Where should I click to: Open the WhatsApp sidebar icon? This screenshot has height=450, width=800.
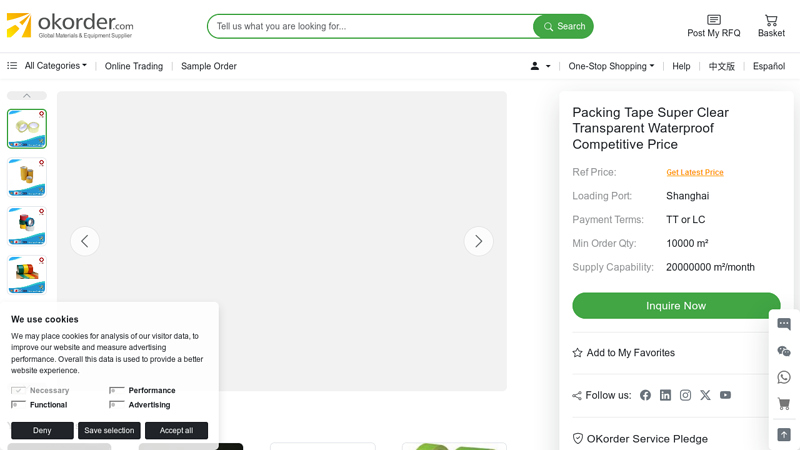pos(784,378)
